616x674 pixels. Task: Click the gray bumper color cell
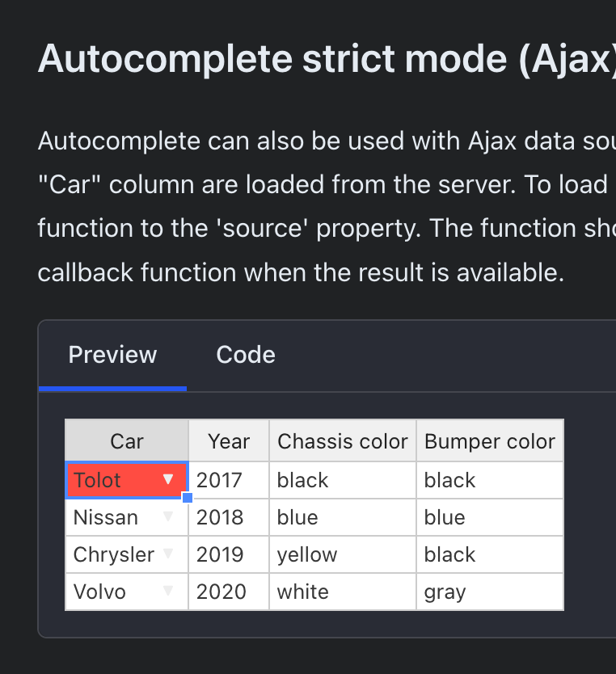(x=489, y=592)
